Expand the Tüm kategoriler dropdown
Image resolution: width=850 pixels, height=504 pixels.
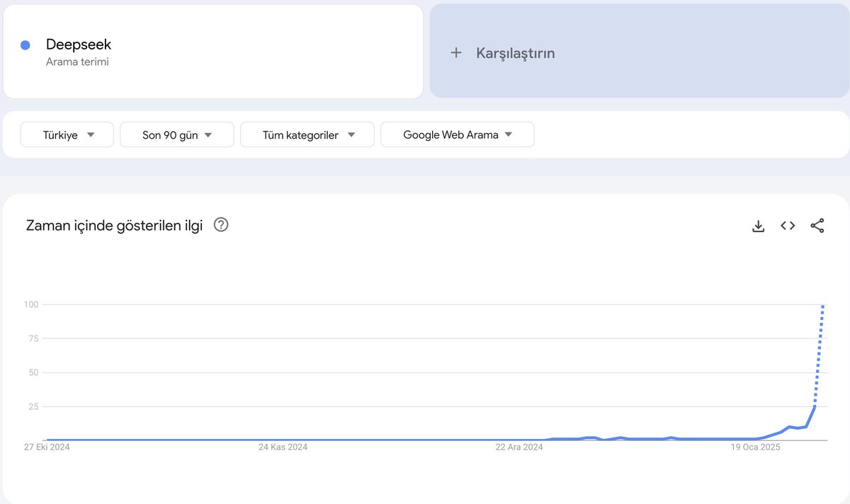[307, 134]
